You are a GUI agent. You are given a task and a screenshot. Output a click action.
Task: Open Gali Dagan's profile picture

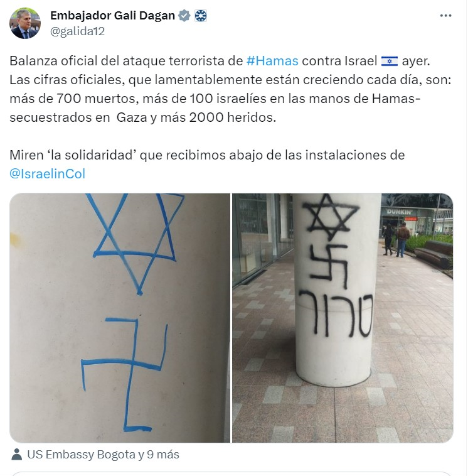[x=25, y=23]
